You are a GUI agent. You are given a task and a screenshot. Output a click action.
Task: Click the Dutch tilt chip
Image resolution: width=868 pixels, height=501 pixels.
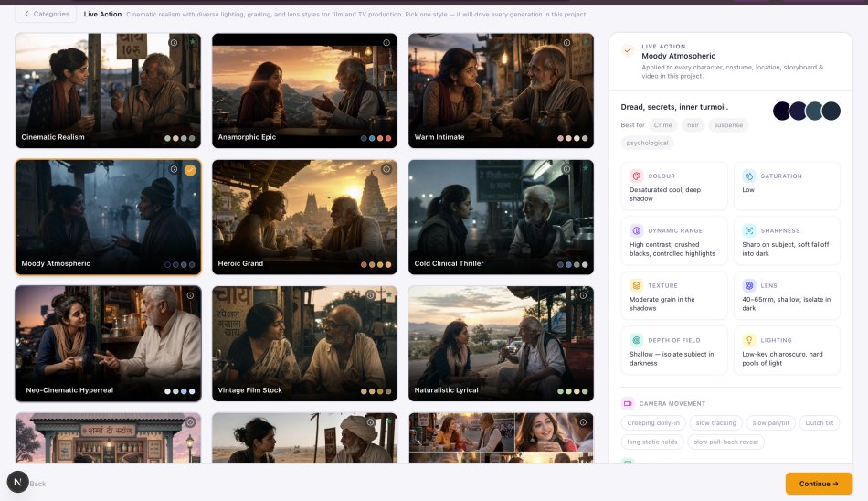[819, 423]
